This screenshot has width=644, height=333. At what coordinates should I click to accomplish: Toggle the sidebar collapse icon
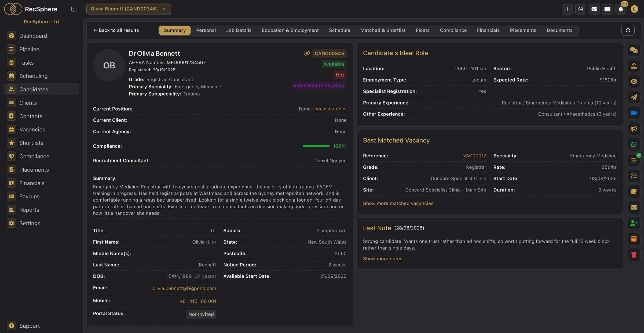point(74,9)
